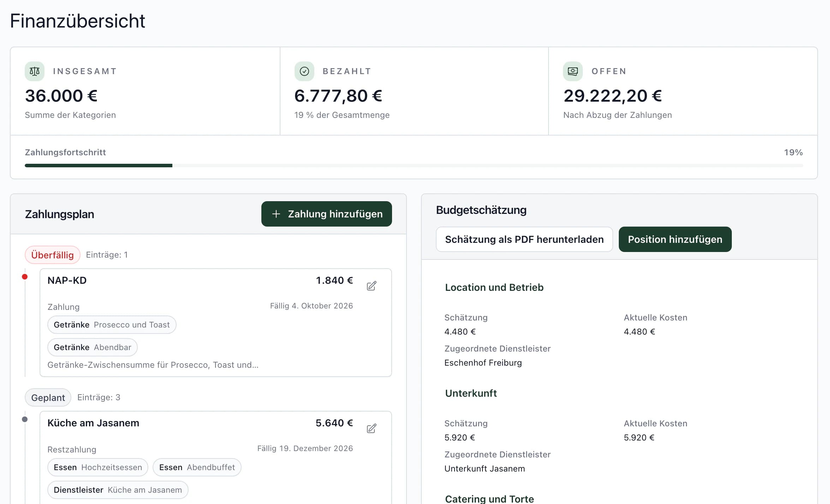Select the Geplant status badge
This screenshot has width=830, height=504.
48,397
